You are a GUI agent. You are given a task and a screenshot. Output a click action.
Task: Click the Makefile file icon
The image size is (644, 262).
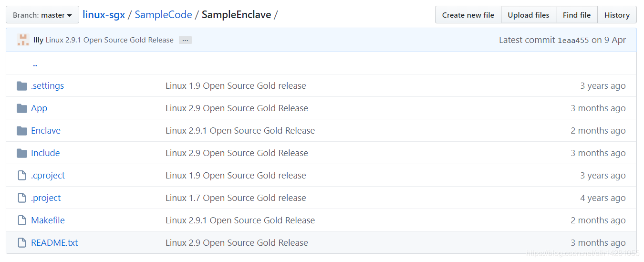point(21,220)
